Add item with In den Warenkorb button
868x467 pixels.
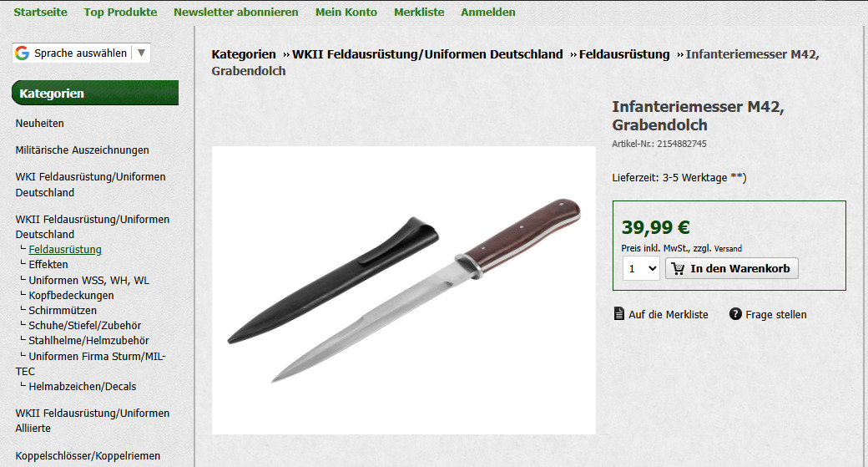click(732, 269)
